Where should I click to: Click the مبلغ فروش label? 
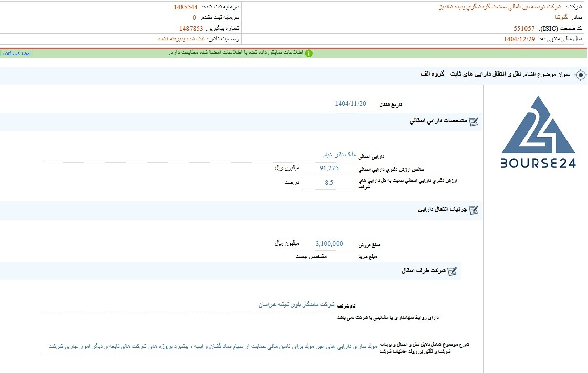click(369, 245)
